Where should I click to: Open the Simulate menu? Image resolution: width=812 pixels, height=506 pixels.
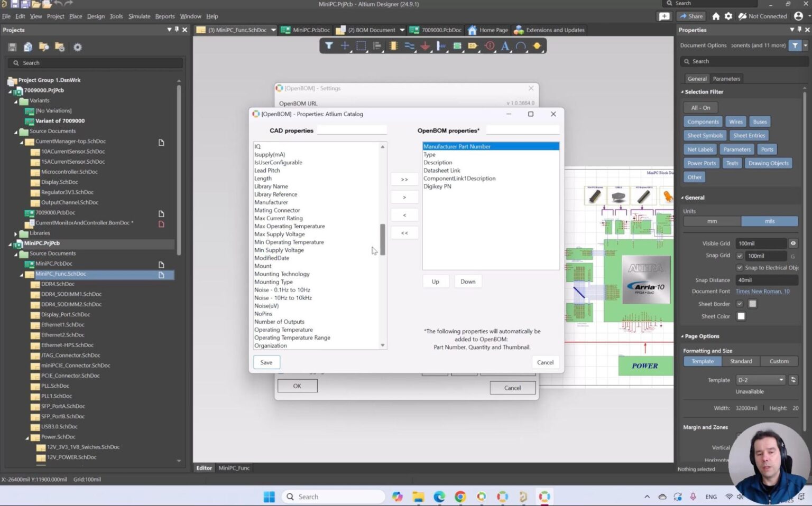(x=139, y=16)
